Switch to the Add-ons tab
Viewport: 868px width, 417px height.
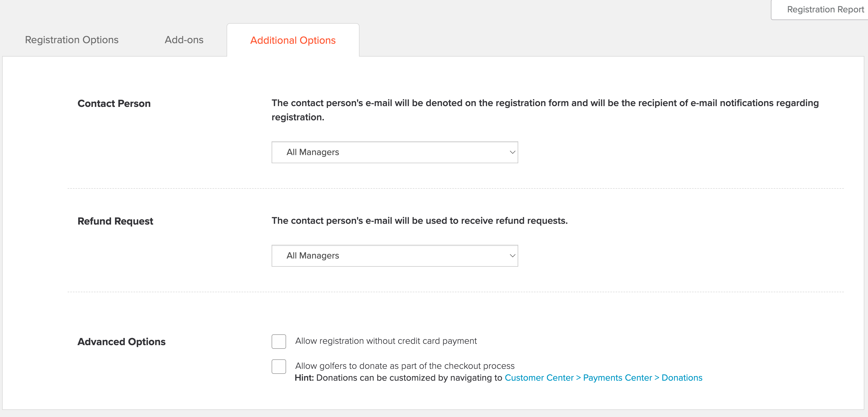tap(184, 40)
